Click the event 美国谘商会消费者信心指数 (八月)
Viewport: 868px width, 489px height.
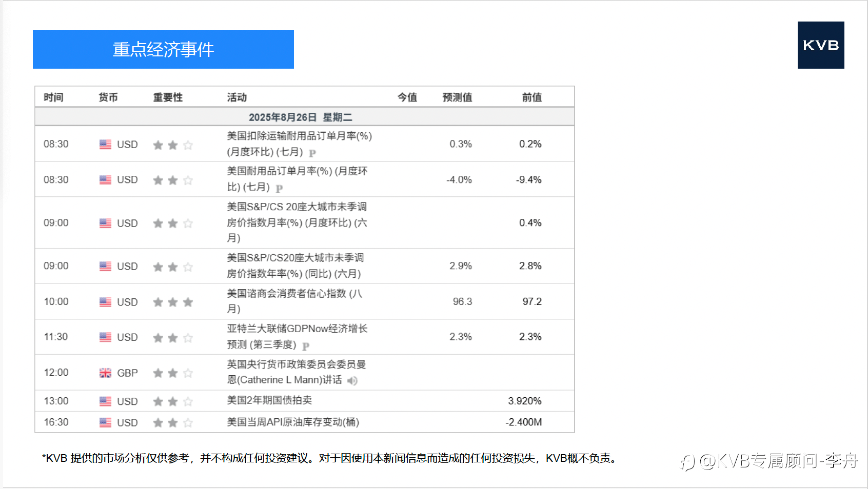(295, 301)
